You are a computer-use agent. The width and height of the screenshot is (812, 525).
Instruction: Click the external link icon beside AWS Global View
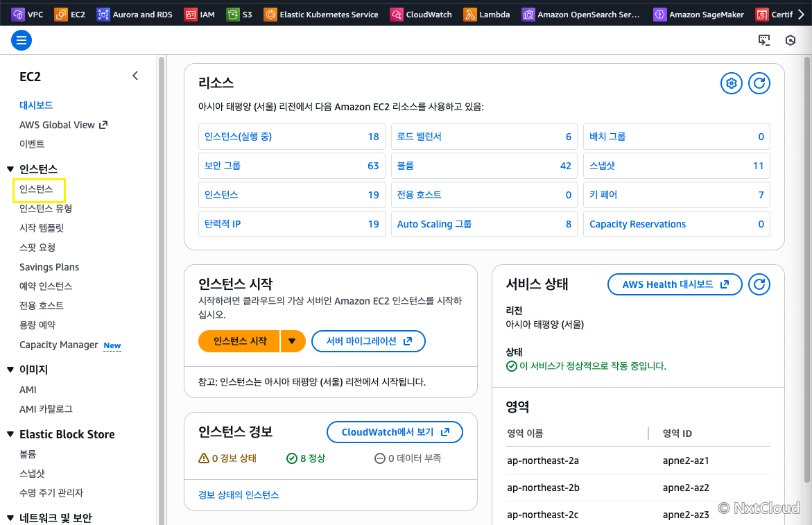tap(103, 125)
